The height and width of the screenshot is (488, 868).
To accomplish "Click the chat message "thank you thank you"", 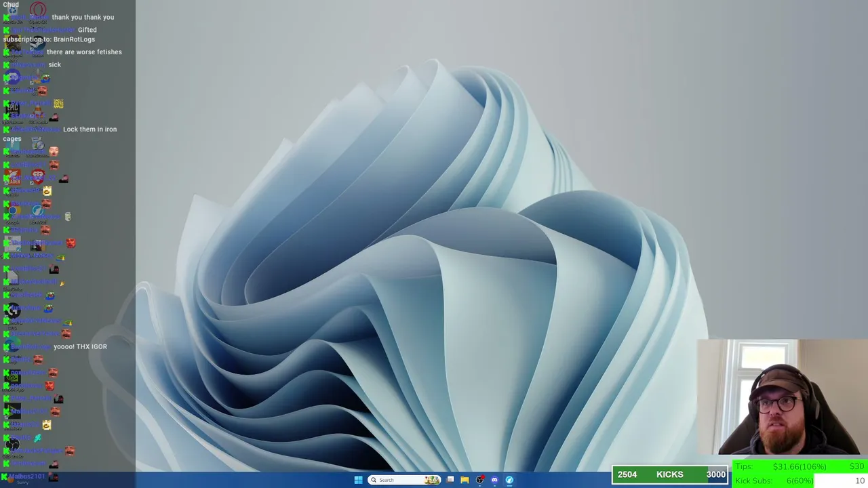I will pyautogui.click(x=83, y=17).
